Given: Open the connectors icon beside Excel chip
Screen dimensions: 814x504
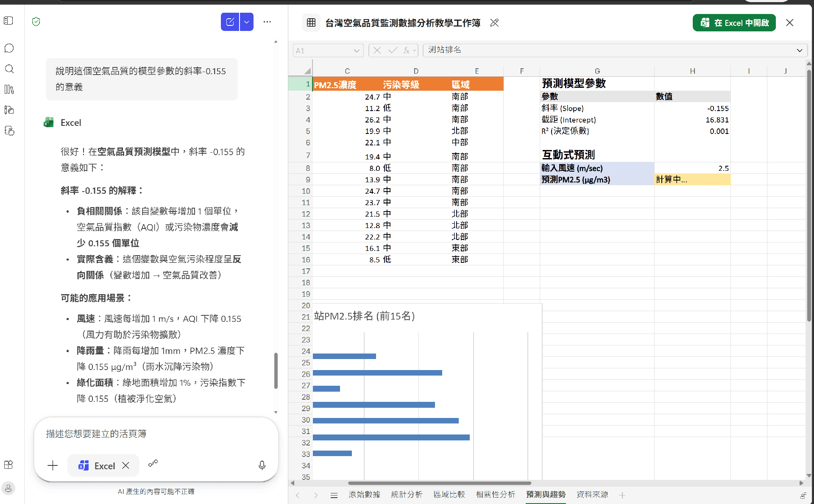Looking at the screenshot, I should (153, 463).
